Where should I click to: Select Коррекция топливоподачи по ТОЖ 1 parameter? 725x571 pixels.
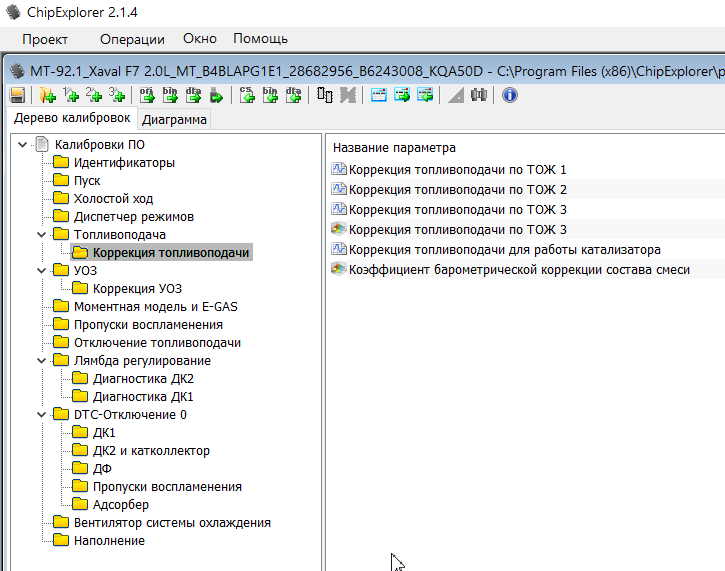coord(457,170)
